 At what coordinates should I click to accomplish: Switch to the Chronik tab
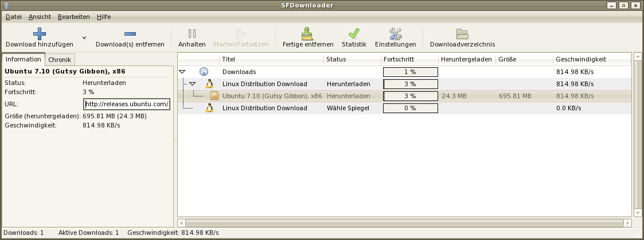(60, 60)
